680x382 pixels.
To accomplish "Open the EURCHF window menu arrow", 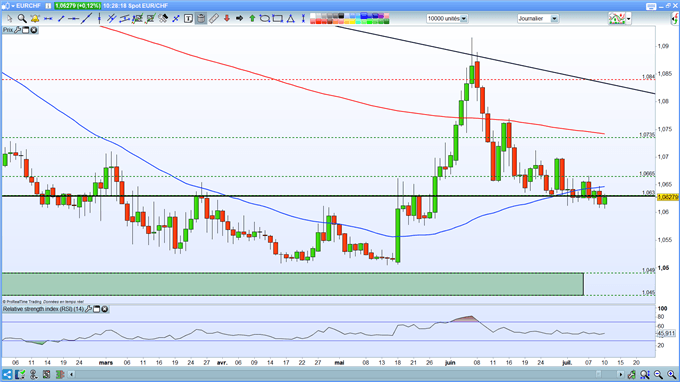I will click(x=13, y=6).
